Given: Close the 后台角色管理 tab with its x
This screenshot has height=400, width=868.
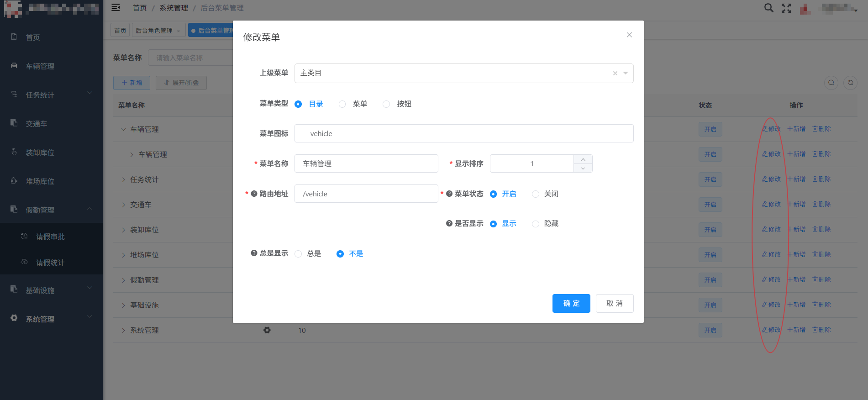Looking at the screenshot, I should point(179,31).
